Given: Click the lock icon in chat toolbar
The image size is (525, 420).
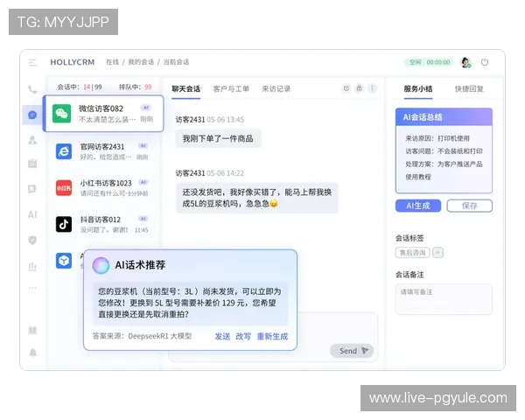Looking at the screenshot, I should pyautogui.click(x=360, y=88).
